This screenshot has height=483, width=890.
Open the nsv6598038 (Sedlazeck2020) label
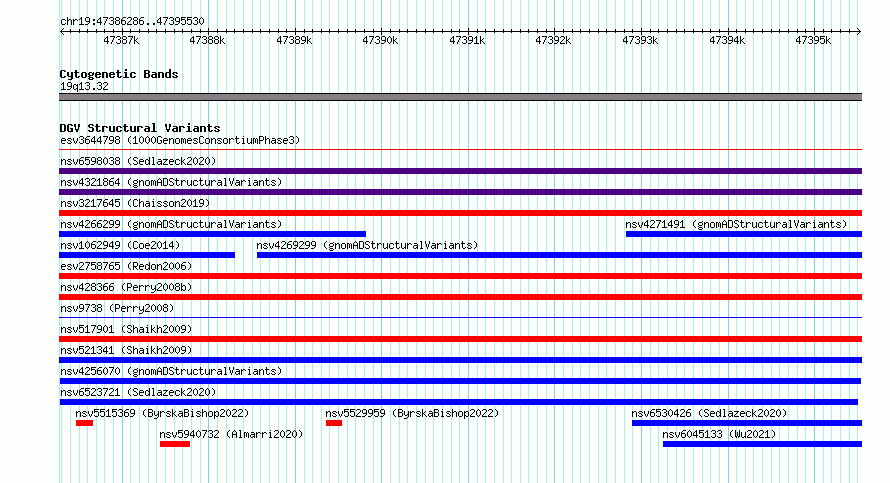pyautogui.click(x=138, y=161)
